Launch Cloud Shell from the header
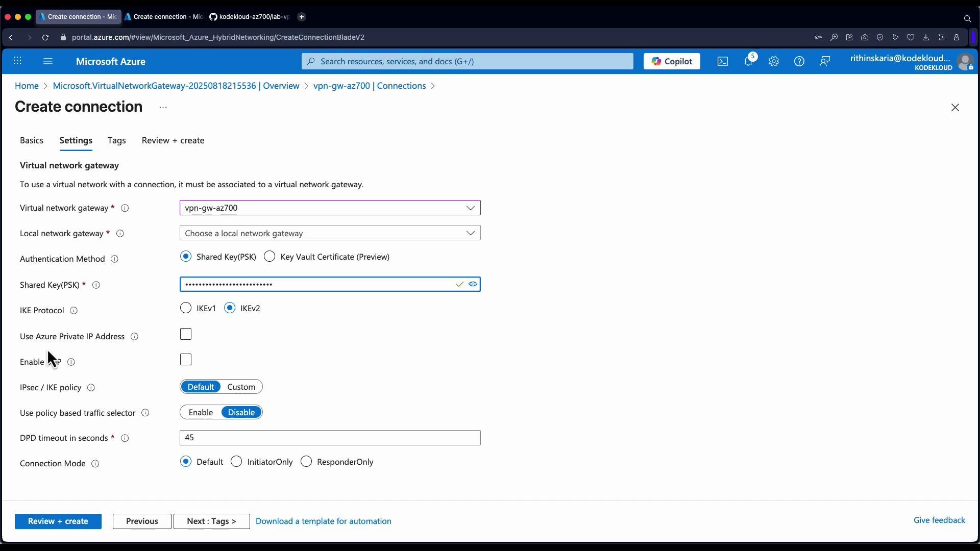 723,61
